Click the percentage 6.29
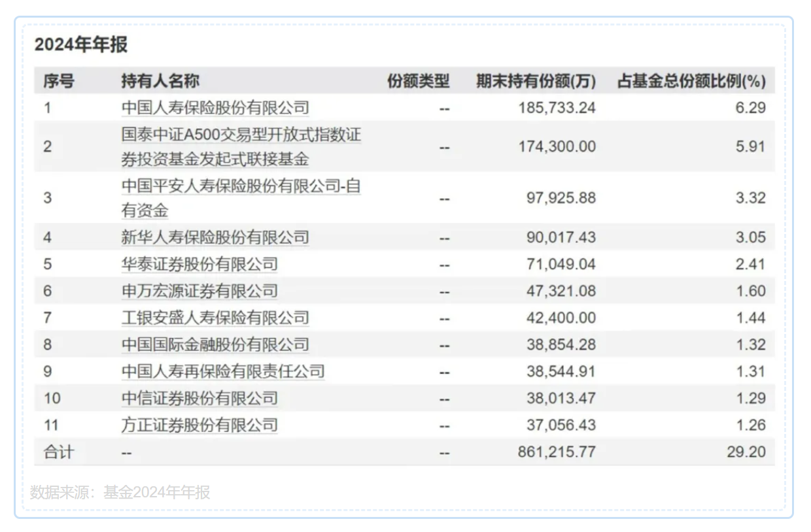Screen dimensions: 811x532 751,108
